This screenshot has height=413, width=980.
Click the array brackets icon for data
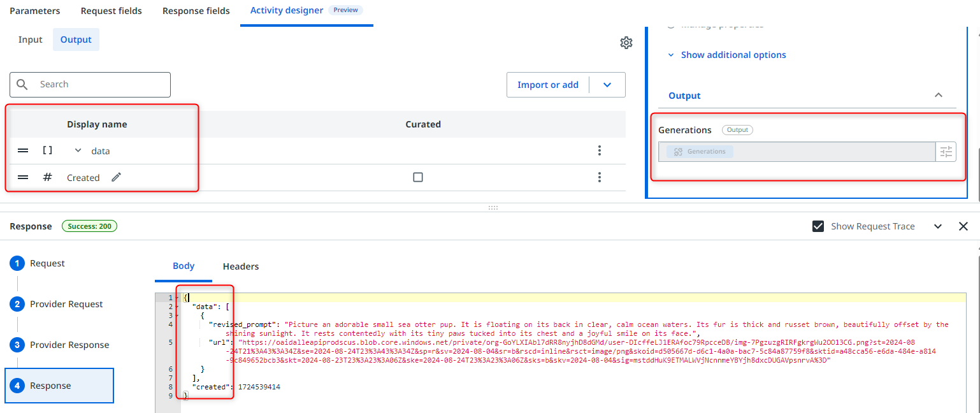(x=47, y=151)
